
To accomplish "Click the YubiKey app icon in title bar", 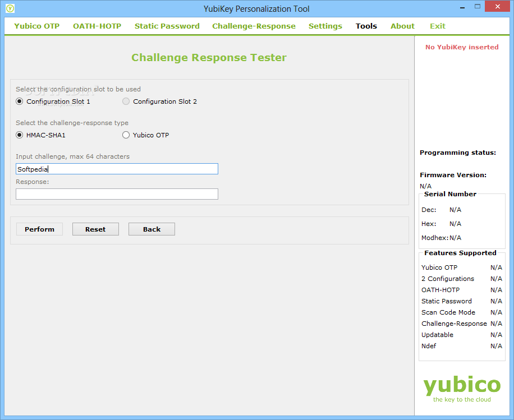I will (x=10, y=8).
